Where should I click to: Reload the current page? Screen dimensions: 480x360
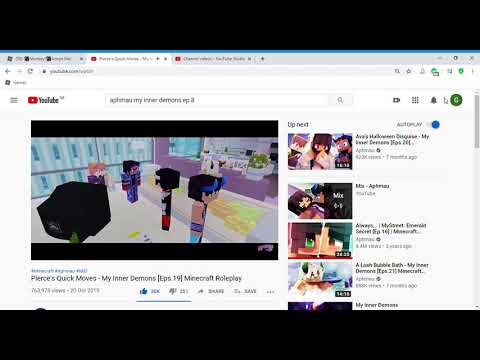click(30, 71)
